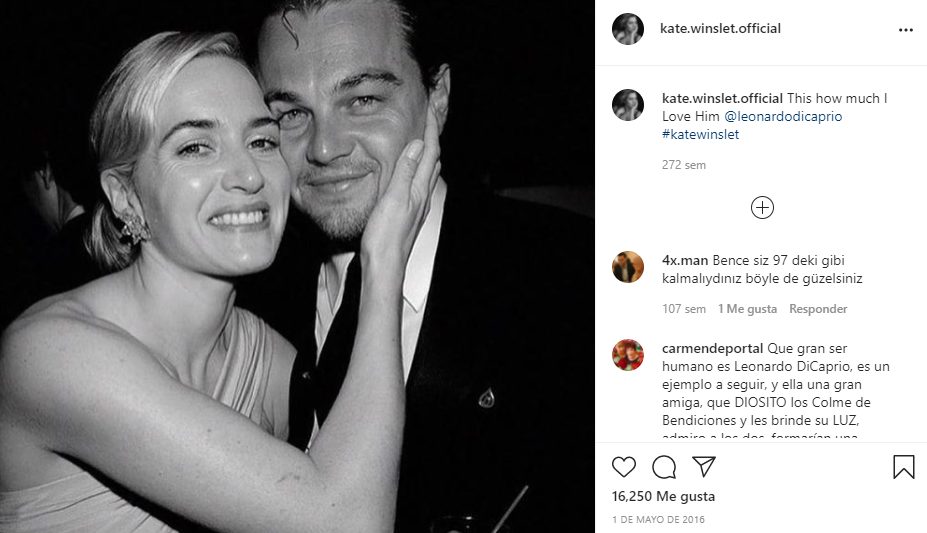
Task: Open kate.winslet.official username in header
Action: tap(720, 29)
